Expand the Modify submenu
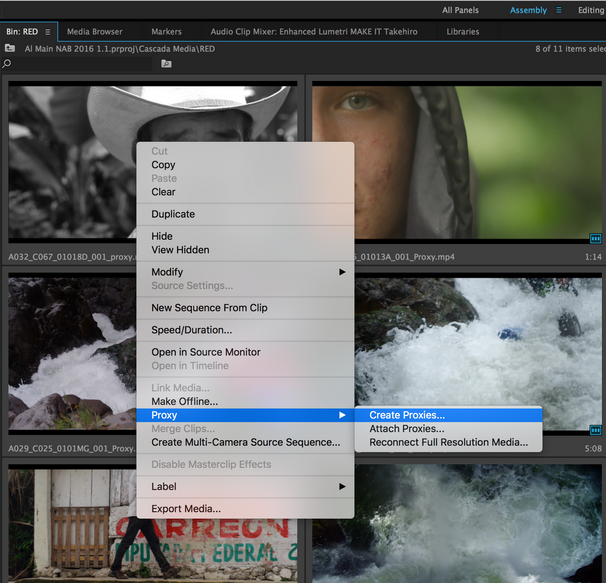 (245, 272)
